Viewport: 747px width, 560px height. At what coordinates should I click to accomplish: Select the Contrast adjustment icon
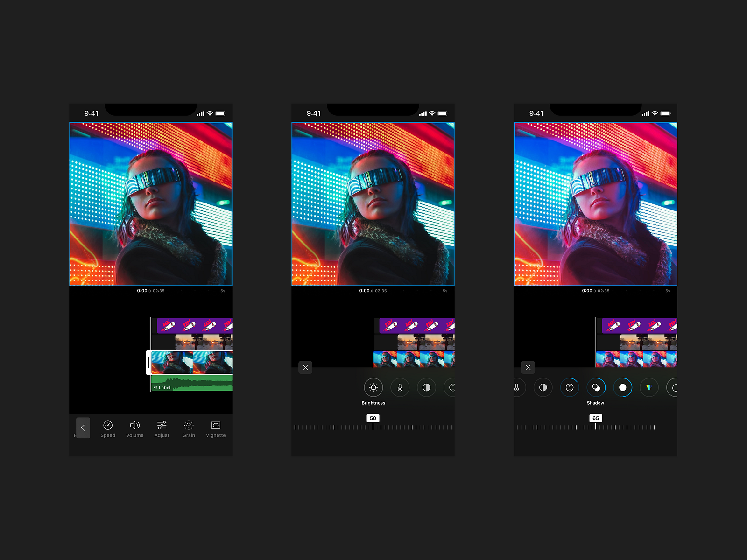click(x=426, y=387)
